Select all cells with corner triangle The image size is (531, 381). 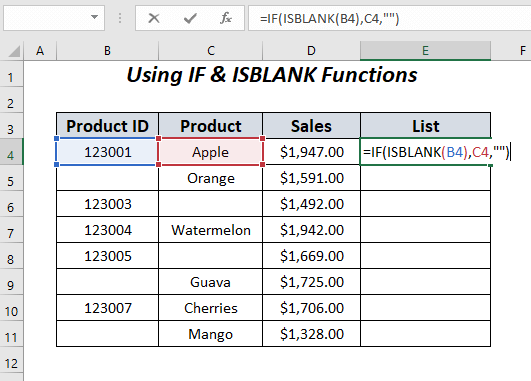point(14,51)
